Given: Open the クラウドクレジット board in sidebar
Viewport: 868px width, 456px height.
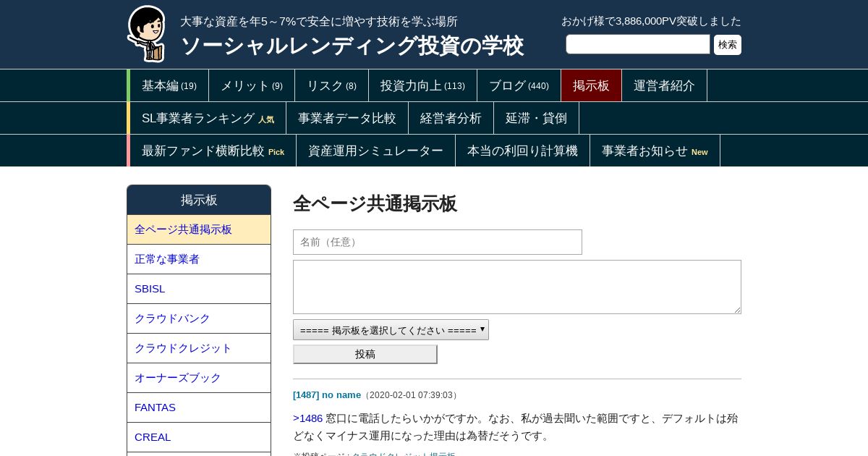Looking at the screenshot, I should coord(199,348).
